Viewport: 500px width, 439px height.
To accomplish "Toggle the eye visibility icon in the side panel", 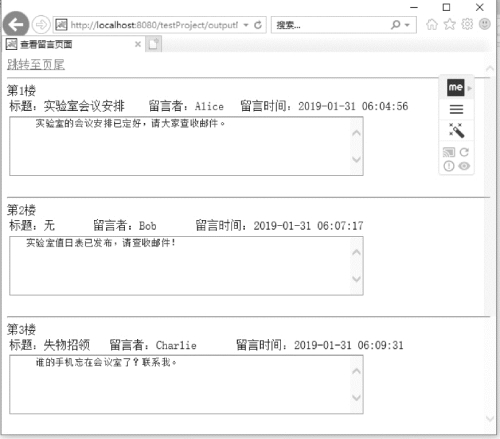I will pos(464,166).
